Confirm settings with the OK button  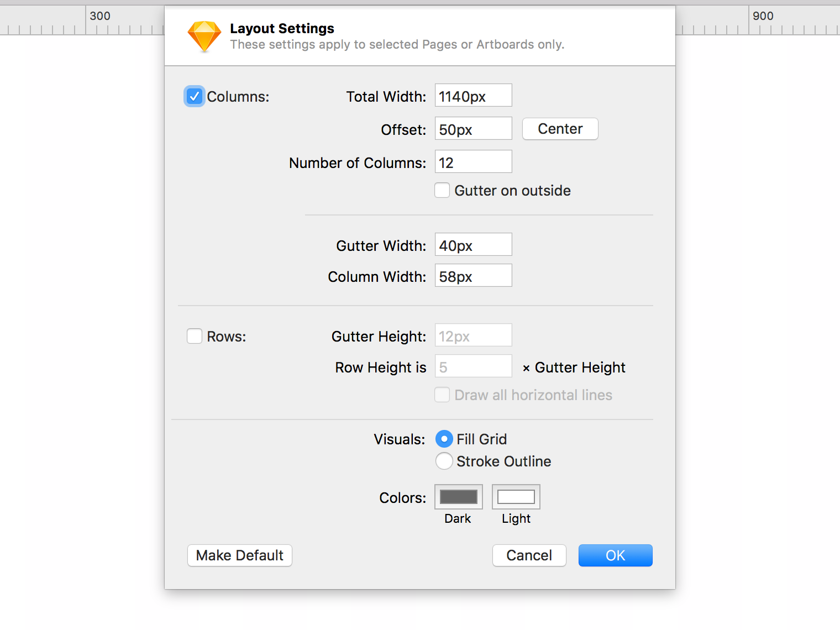[615, 555]
